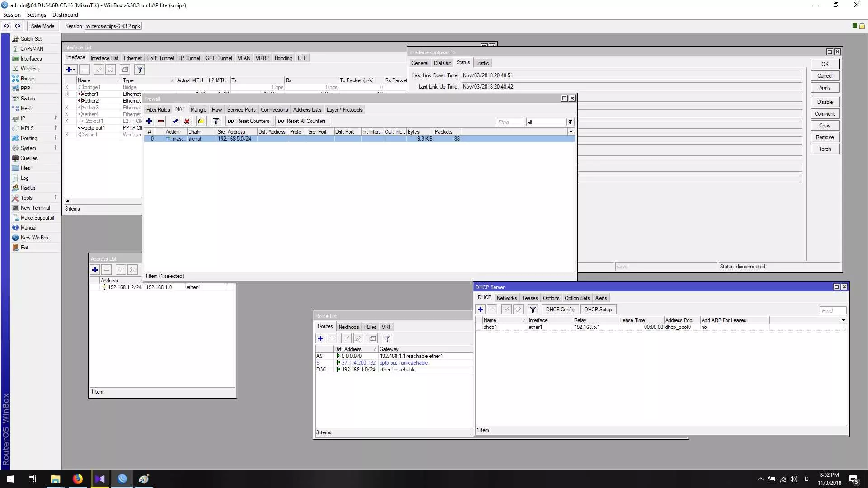Select the 192.168.1.2/24 address row
This screenshot has width=868, height=488.
click(162, 287)
